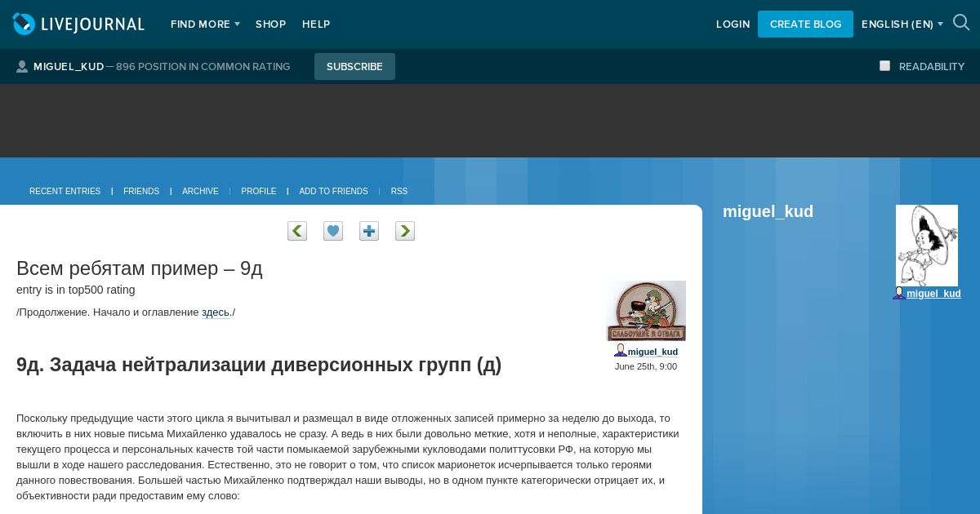Click the Subscribe button
Screen dimensions: 980x514
[x=354, y=67]
